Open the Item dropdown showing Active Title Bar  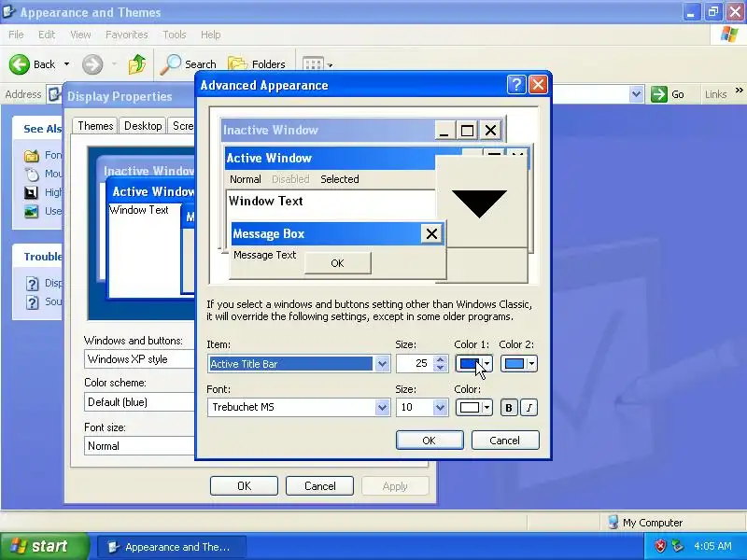(382, 364)
